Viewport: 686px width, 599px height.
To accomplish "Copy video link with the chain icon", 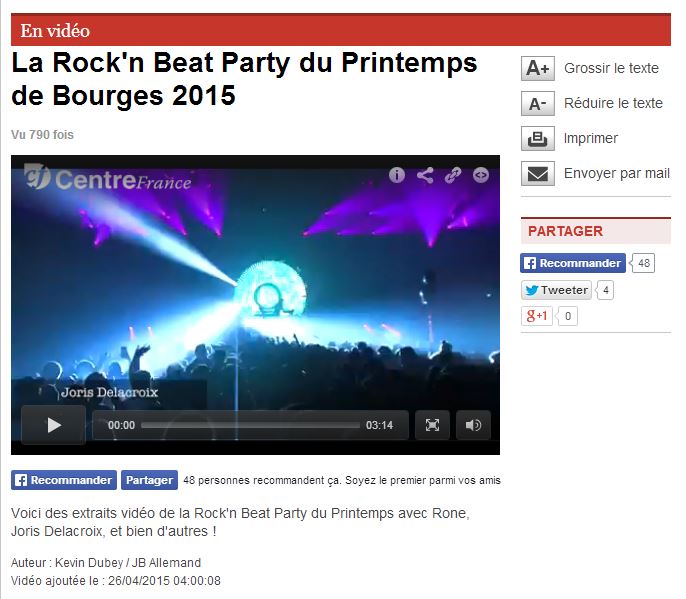I will click(x=453, y=175).
